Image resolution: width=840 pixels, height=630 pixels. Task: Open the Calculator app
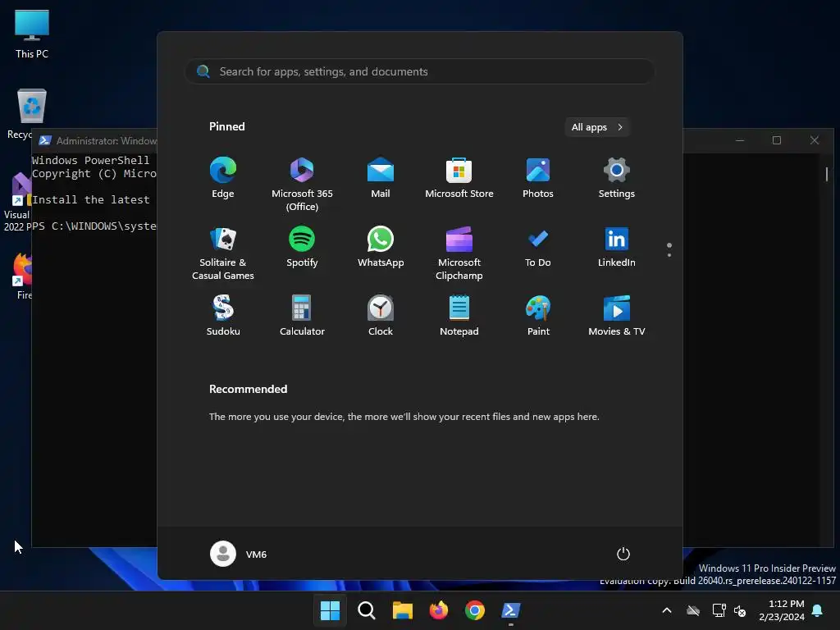click(302, 316)
